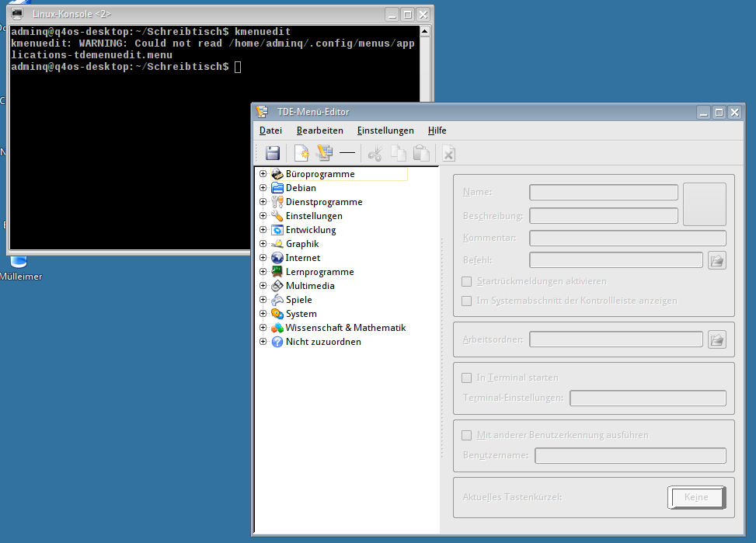Click the browse folder icon next to Arbeitsordner
Image resolution: width=756 pixels, height=543 pixels.
click(x=717, y=339)
